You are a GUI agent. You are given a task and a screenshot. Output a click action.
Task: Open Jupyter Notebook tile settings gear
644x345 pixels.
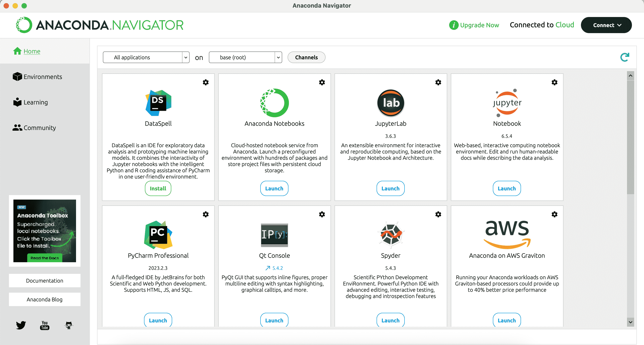coord(554,82)
